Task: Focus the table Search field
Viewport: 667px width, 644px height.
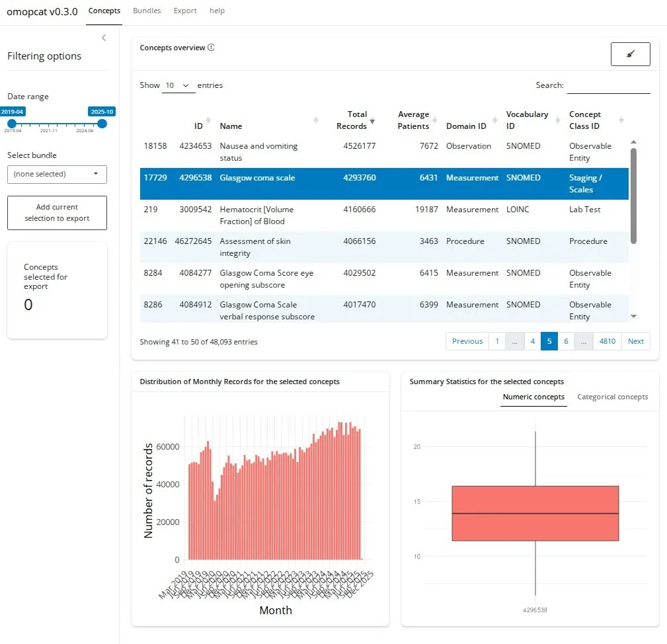Action: 608,85
